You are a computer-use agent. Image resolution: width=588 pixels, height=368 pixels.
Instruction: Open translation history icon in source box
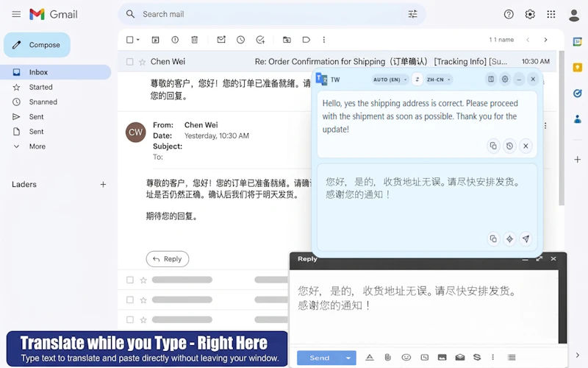point(509,146)
